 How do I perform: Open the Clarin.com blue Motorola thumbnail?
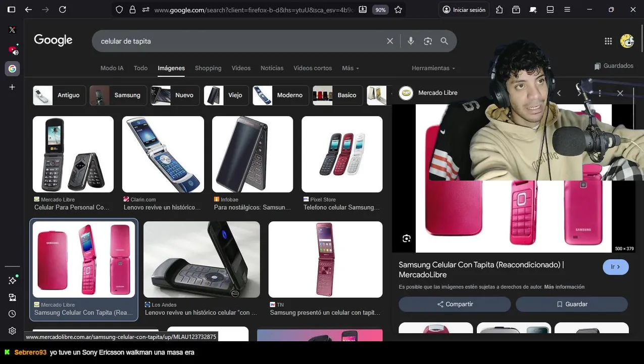click(x=163, y=154)
